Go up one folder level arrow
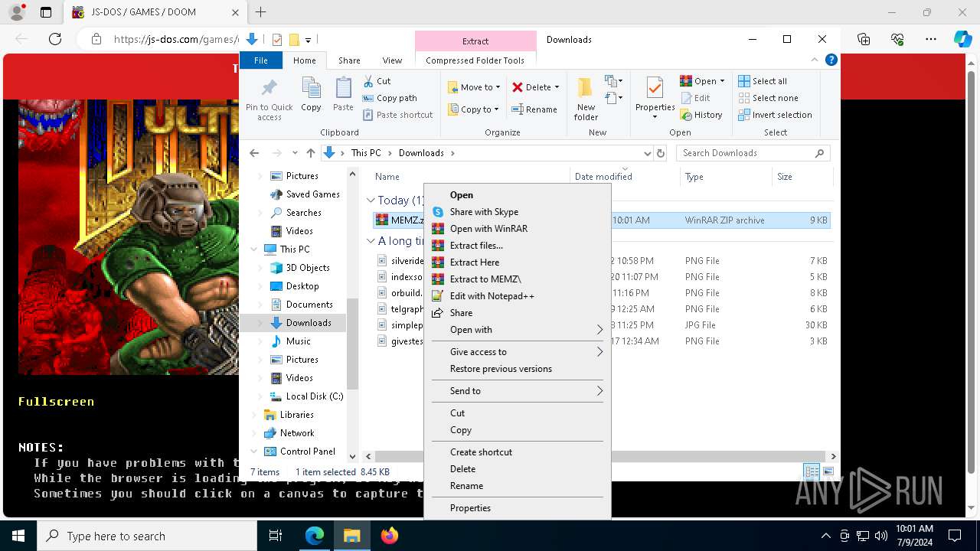Screen dimensions: 980x551 pos(310,153)
